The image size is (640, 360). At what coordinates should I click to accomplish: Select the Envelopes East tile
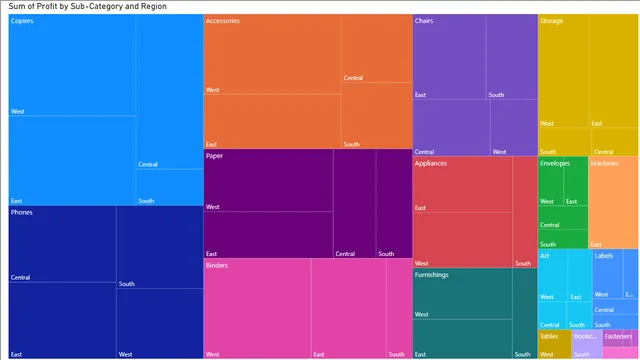pos(576,181)
